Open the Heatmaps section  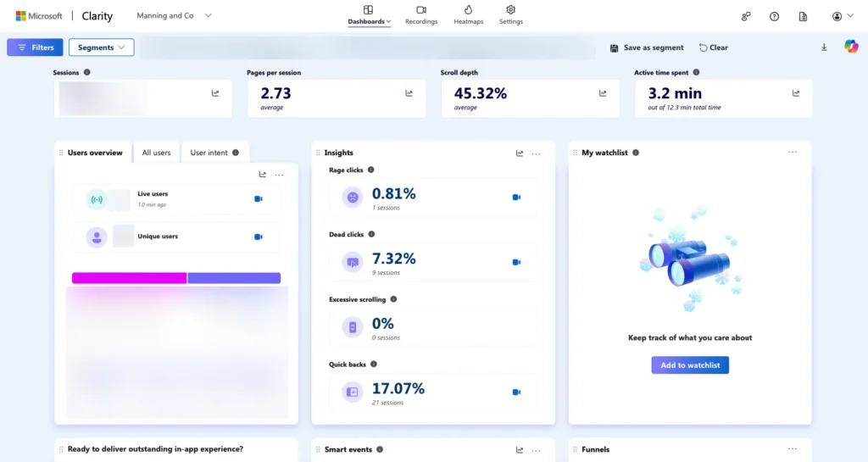468,14
